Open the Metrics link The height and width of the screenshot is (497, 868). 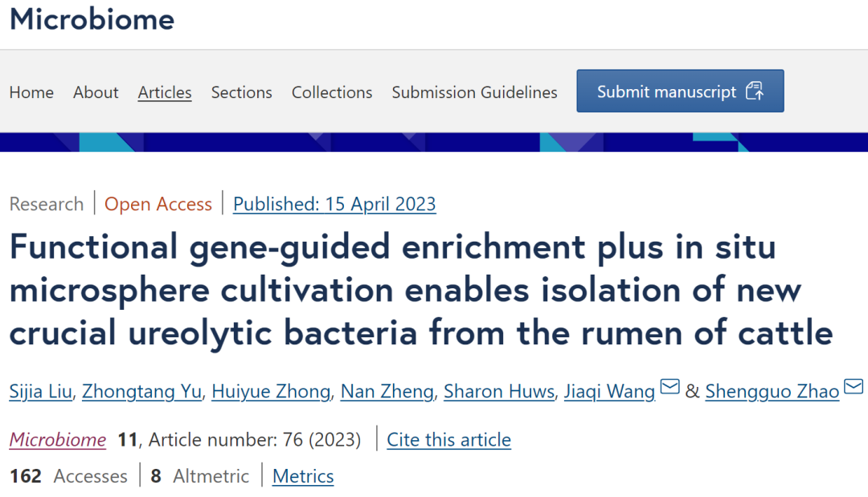pyautogui.click(x=303, y=476)
